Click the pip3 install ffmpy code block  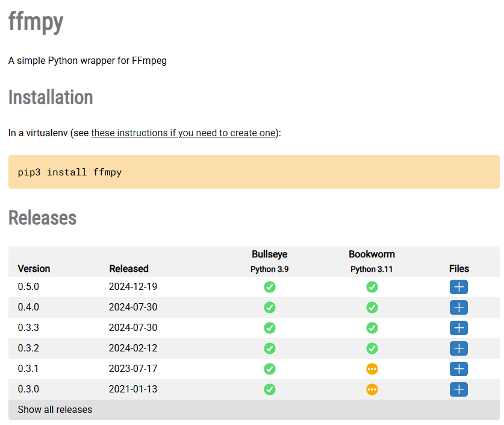click(x=254, y=172)
